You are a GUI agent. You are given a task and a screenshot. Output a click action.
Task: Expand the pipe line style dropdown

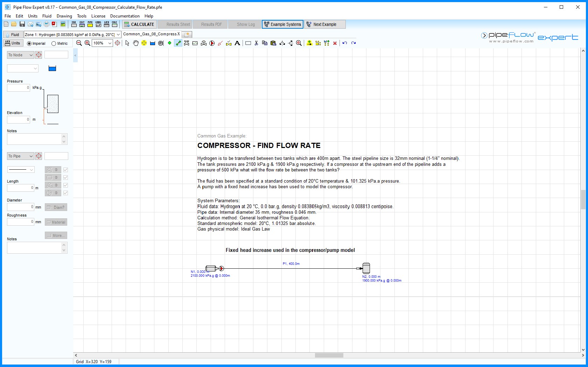pos(21,170)
